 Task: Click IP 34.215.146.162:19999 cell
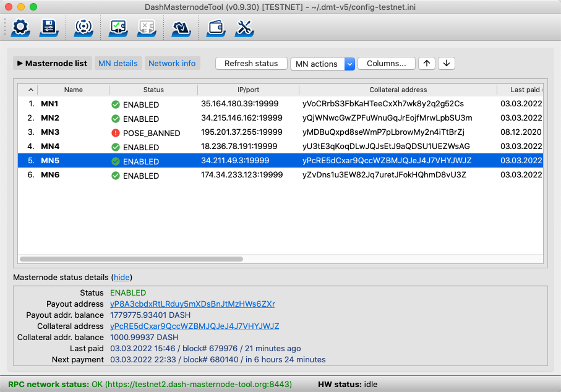[x=242, y=118]
